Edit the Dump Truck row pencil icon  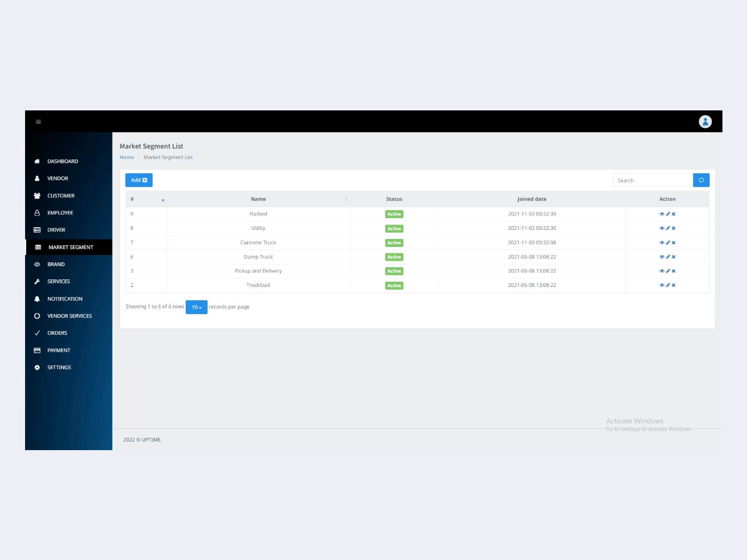[667, 257]
